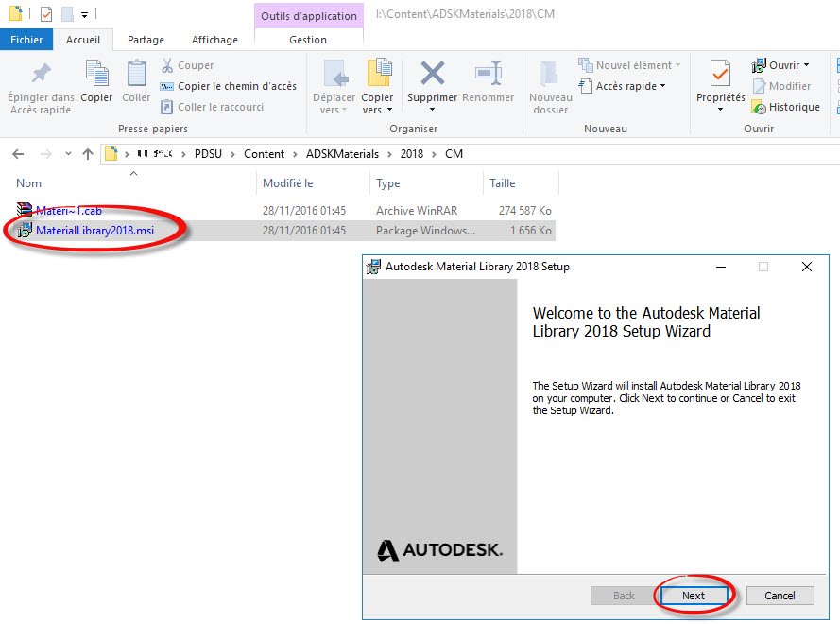Click the back navigation arrow

click(x=18, y=154)
